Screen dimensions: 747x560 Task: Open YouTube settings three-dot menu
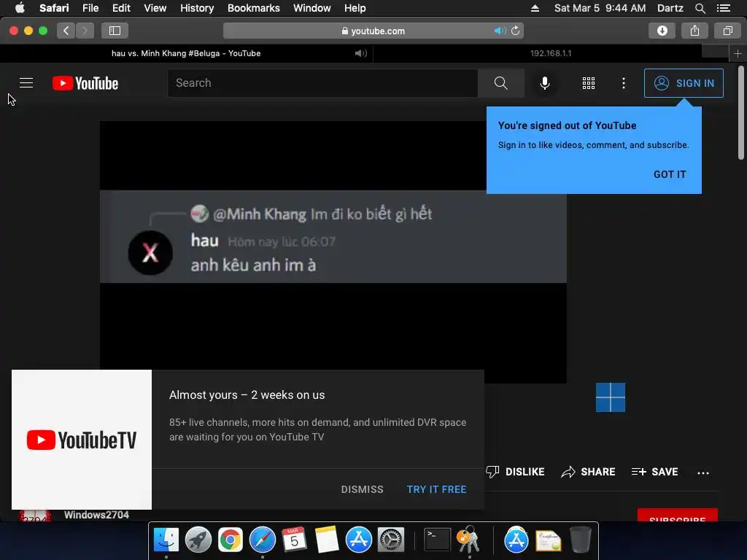[x=624, y=83]
